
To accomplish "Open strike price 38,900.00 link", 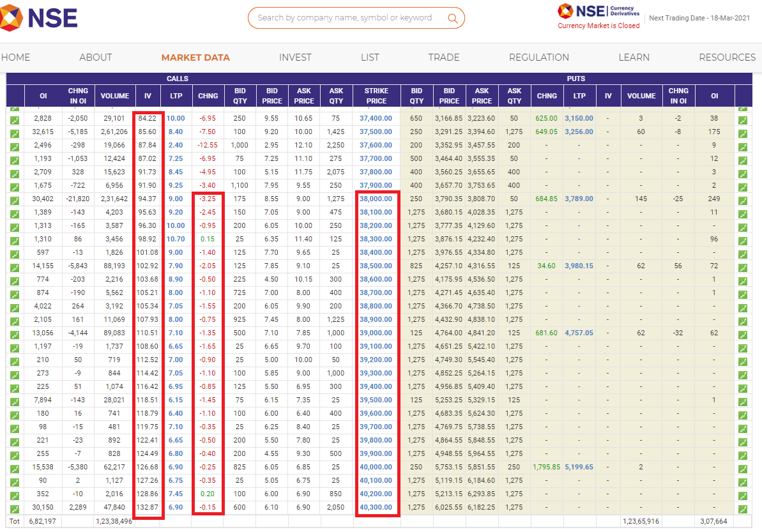I will coord(376,320).
